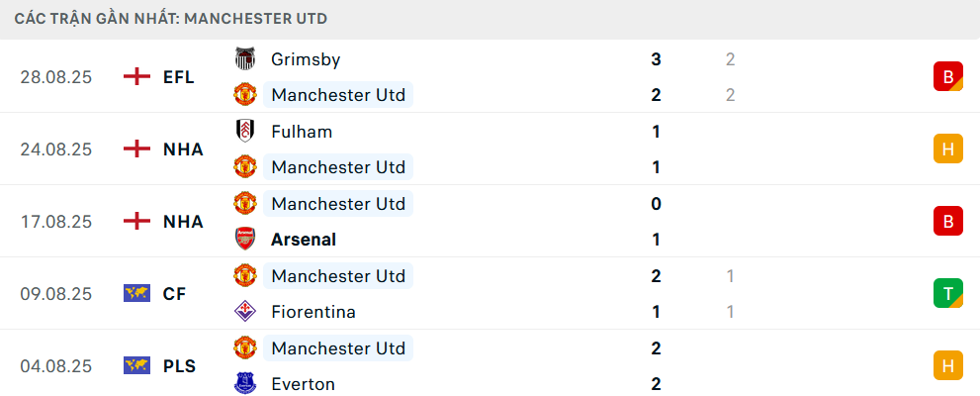Click the red B badge for Grimsby match

(947, 77)
